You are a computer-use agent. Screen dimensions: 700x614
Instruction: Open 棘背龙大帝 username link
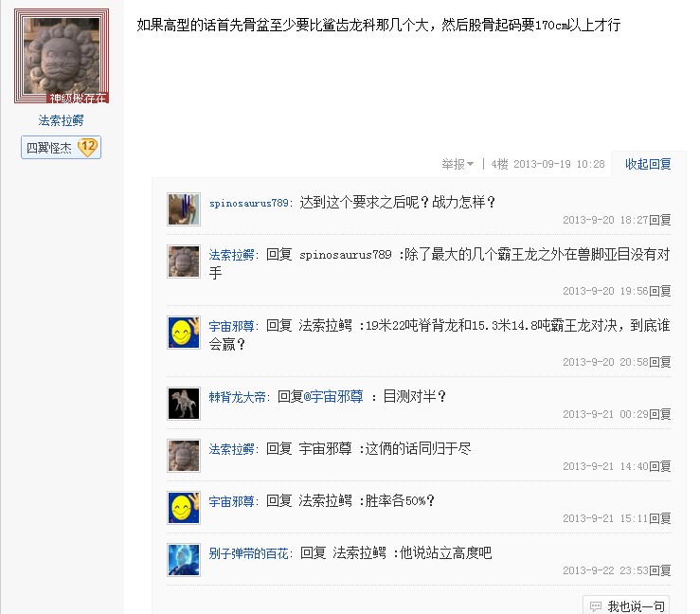coord(237,397)
